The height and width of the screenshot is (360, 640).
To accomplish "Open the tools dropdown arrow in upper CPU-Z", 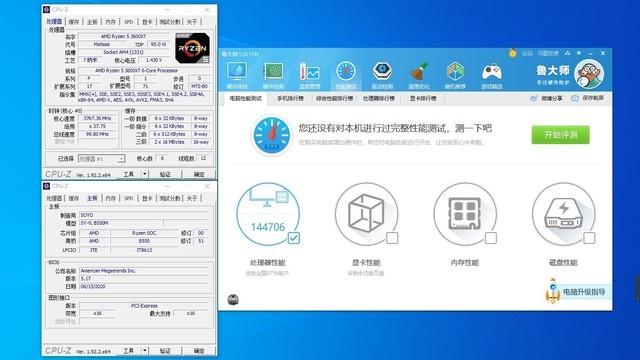I will click(144, 174).
